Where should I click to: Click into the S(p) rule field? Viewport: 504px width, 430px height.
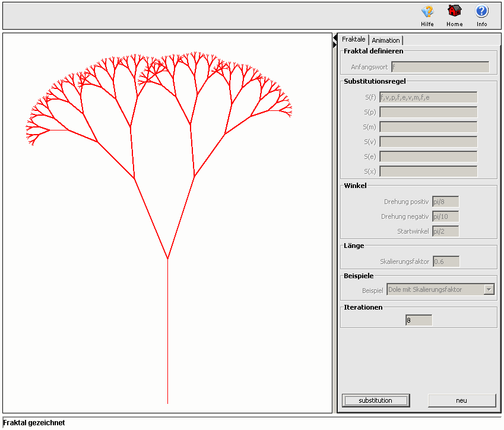(x=428, y=112)
